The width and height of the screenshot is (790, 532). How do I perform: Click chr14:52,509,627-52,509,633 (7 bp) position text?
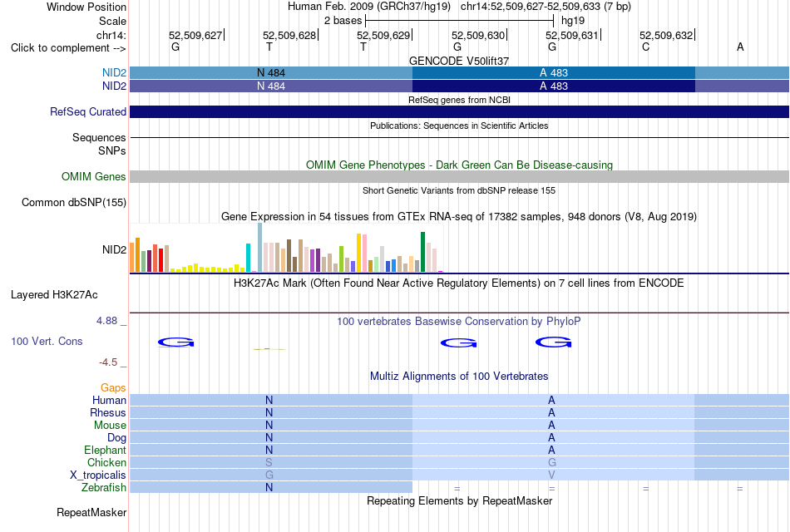(546, 7)
